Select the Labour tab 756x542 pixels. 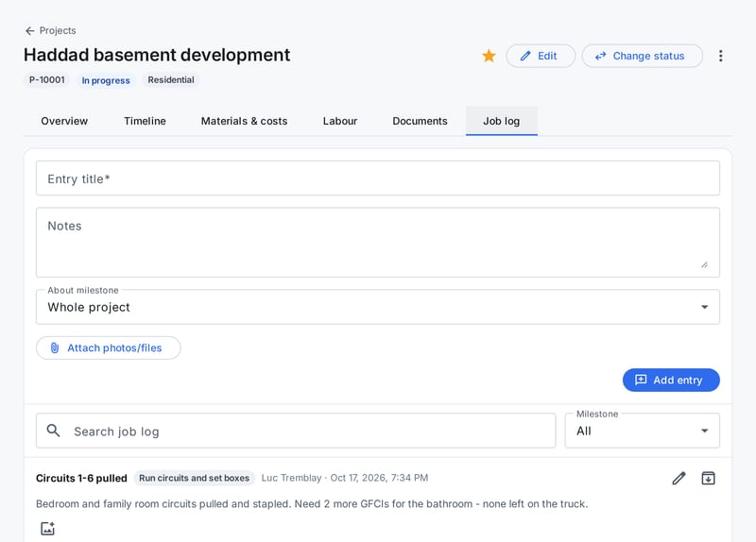tap(340, 121)
